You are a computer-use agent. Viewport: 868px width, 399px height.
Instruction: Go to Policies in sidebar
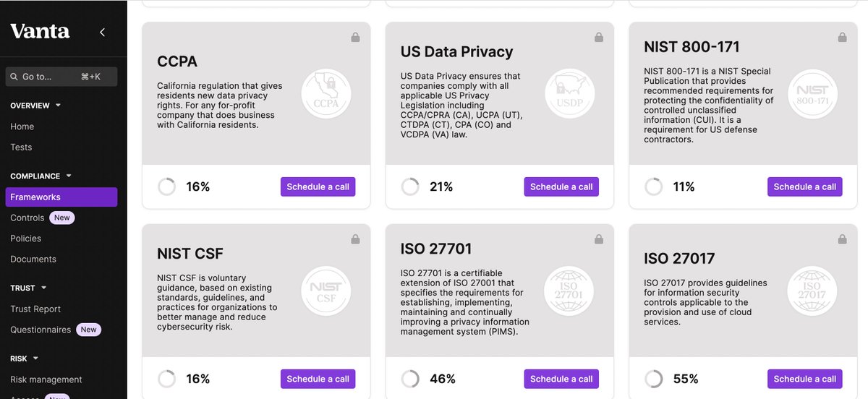(x=26, y=239)
